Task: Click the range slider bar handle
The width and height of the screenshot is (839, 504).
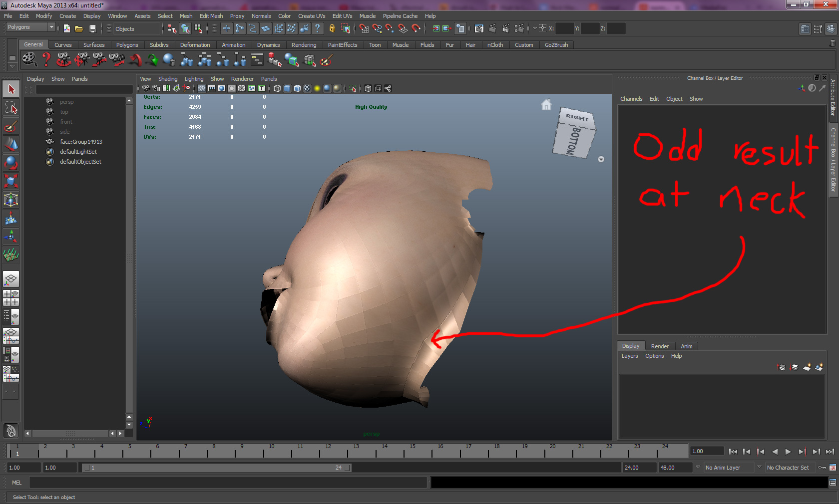Action: click(x=216, y=468)
